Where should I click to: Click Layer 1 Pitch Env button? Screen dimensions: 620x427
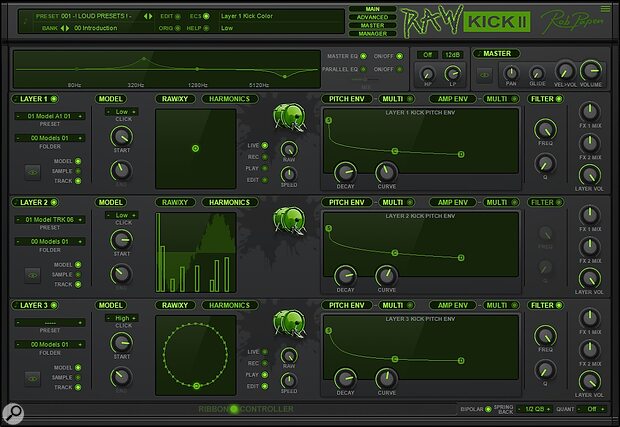347,99
